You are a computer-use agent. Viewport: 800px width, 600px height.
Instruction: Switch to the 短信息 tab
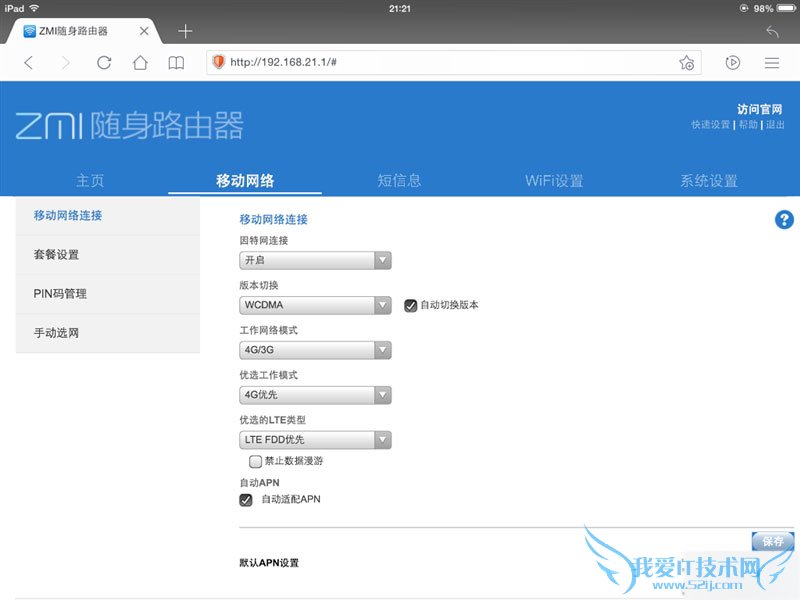(x=399, y=181)
